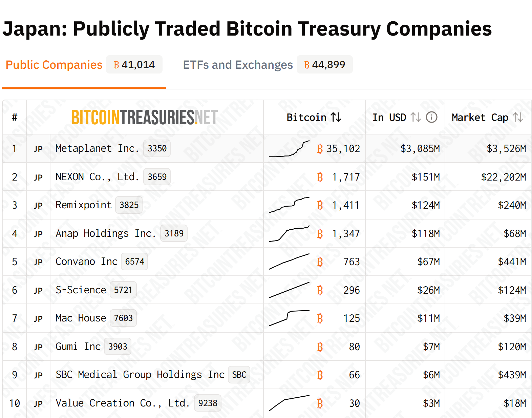
Task: Click the Market Cap sort arrows
Action: (x=519, y=117)
